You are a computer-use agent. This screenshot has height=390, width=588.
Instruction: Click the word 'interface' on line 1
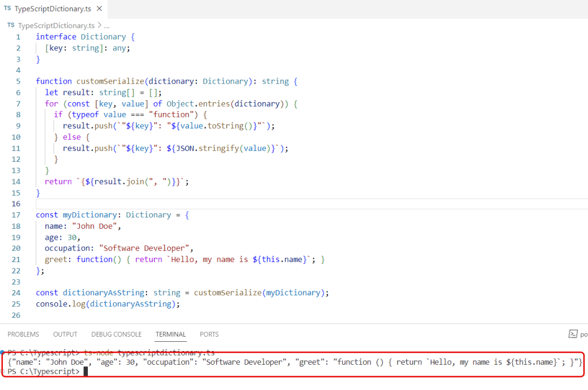pyautogui.click(x=56, y=37)
